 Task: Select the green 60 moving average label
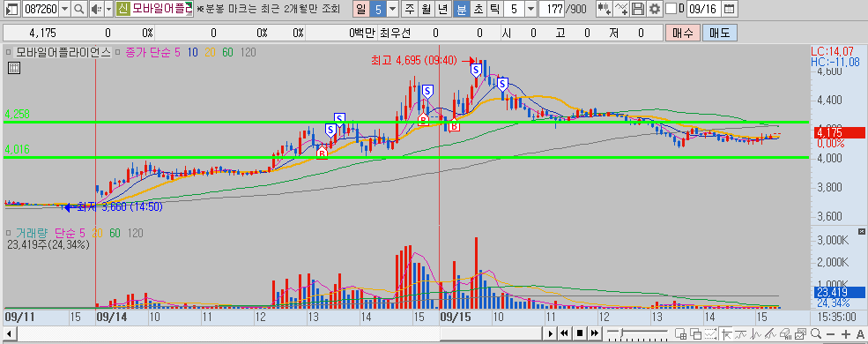pyautogui.click(x=227, y=52)
